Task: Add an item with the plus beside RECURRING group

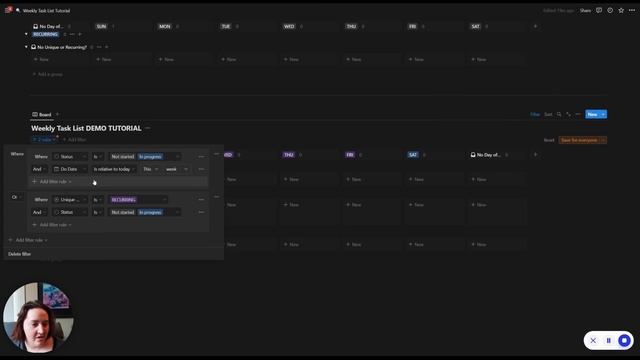Action: (x=80, y=34)
